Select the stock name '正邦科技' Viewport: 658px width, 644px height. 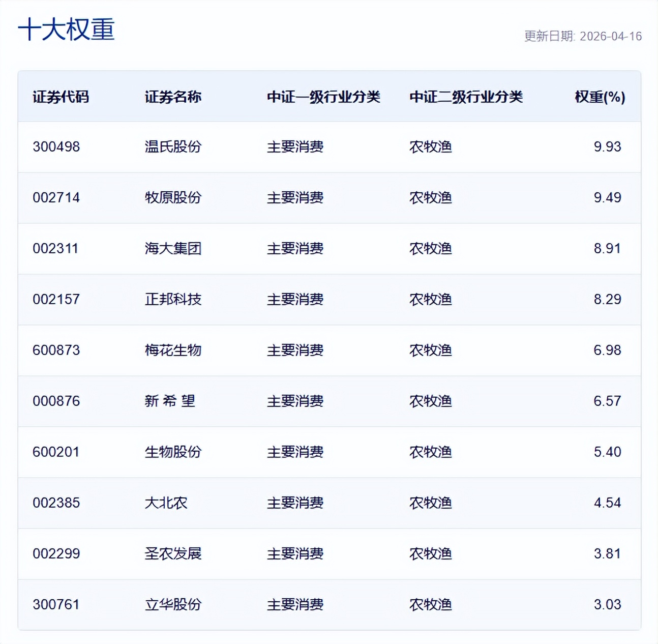coord(173,299)
